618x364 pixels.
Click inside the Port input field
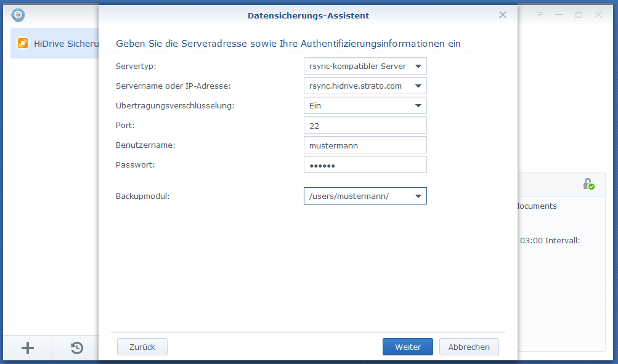click(x=365, y=125)
